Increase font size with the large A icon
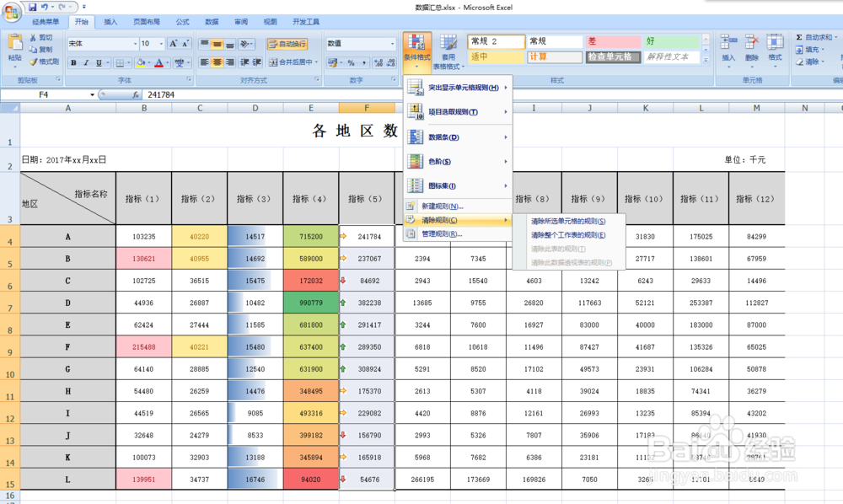 coord(173,44)
